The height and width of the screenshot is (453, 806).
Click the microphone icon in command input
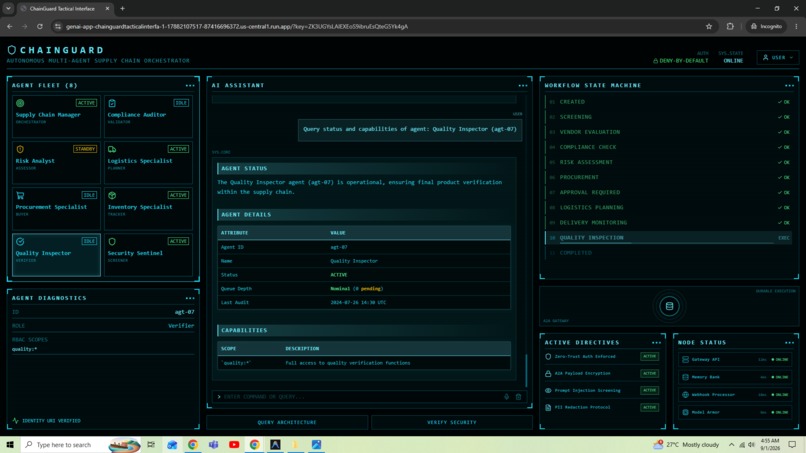tap(506, 396)
